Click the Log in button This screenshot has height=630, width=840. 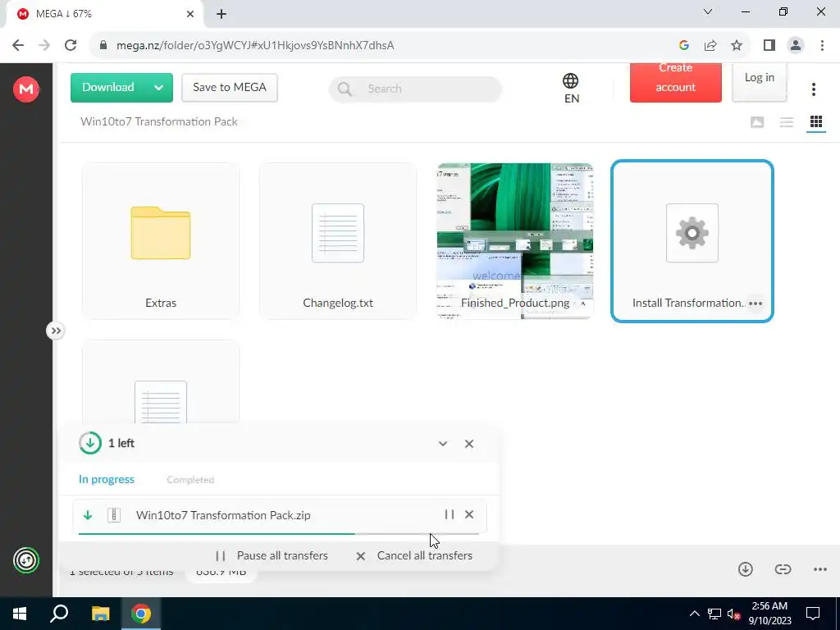coord(759,81)
